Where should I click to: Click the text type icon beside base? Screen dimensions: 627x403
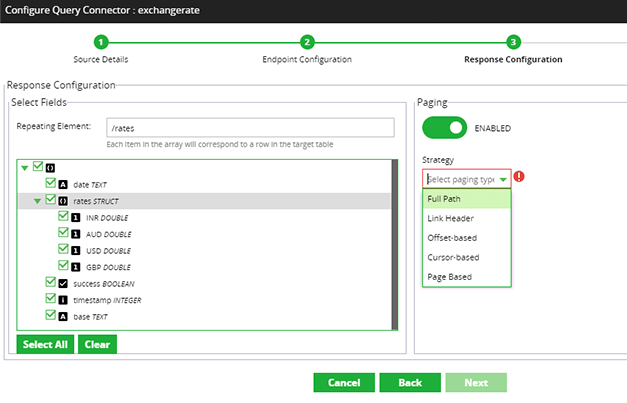pos(63,317)
